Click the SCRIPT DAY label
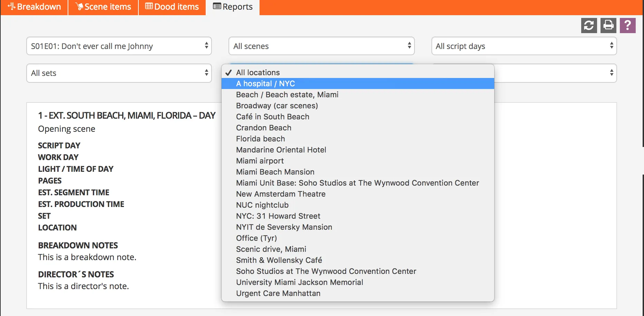The width and height of the screenshot is (644, 316). pyautogui.click(x=59, y=146)
